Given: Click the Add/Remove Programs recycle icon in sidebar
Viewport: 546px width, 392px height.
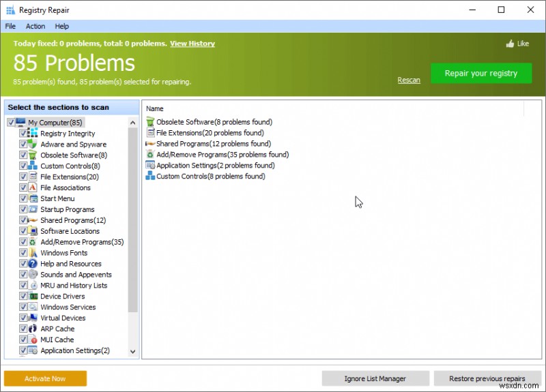Looking at the screenshot, I should click(32, 242).
